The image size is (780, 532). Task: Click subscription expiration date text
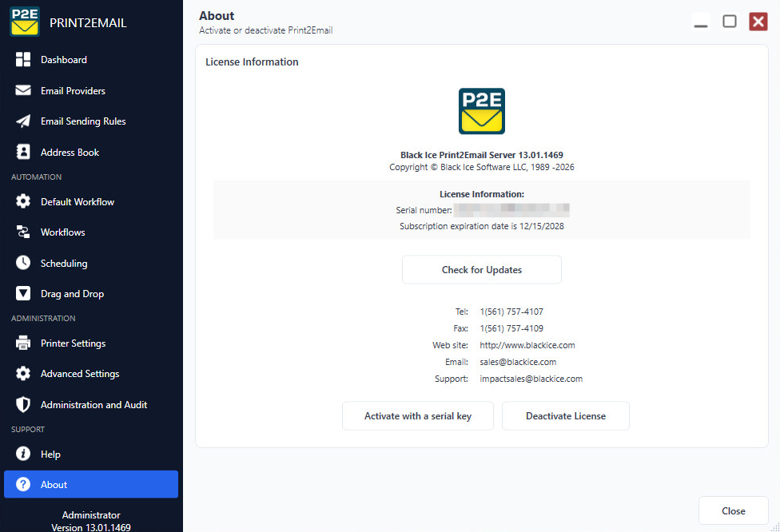coord(482,226)
